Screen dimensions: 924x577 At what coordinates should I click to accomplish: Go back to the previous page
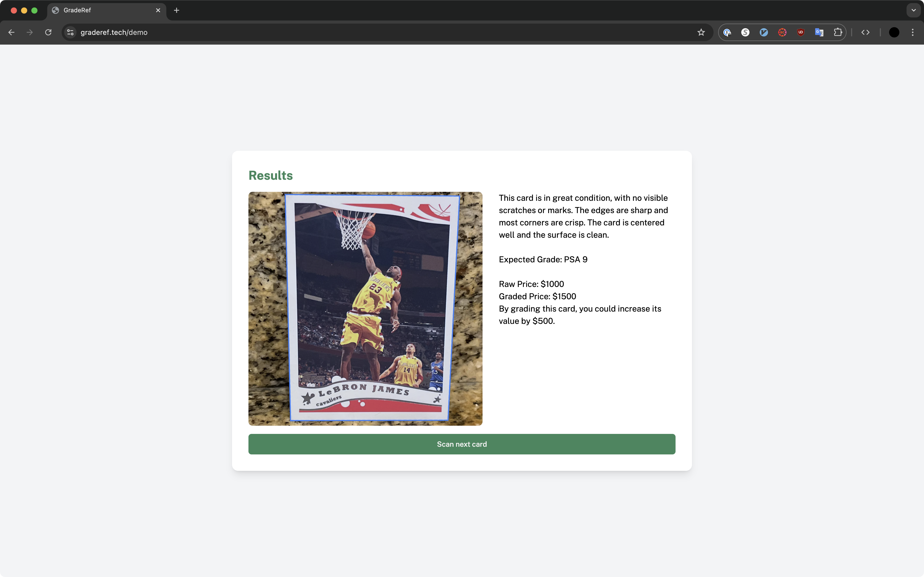point(12,32)
